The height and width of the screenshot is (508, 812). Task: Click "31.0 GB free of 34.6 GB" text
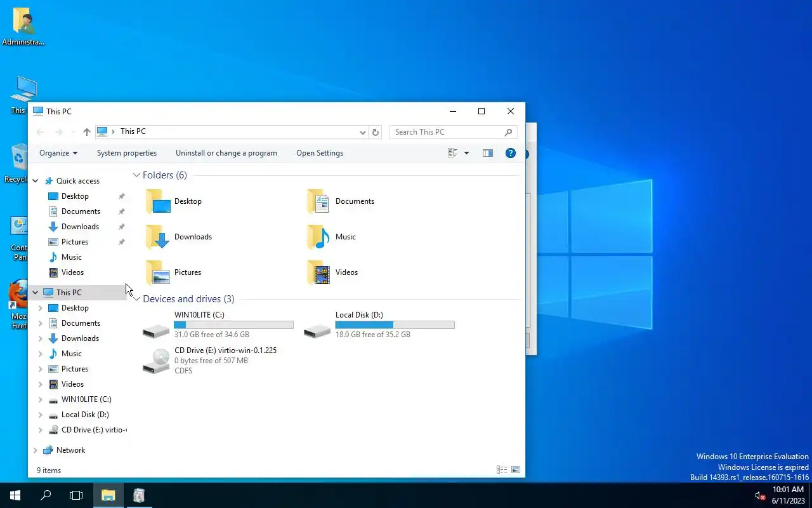[x=212, y=335]
